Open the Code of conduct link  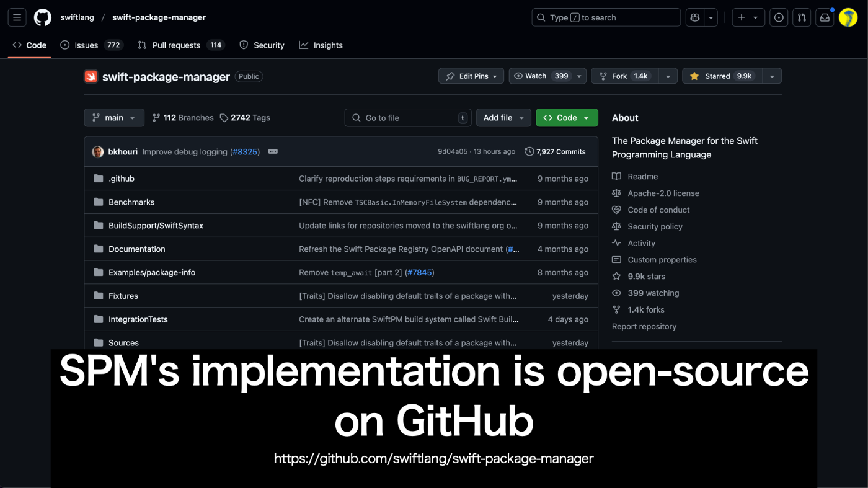click(651, 210)
